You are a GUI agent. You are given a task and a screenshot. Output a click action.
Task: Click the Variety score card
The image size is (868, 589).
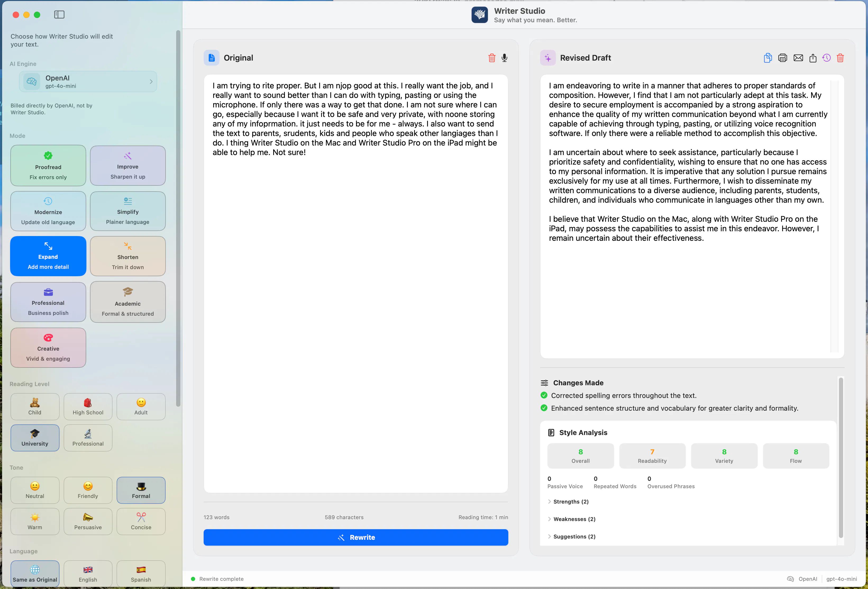click(x=724, y=456)
